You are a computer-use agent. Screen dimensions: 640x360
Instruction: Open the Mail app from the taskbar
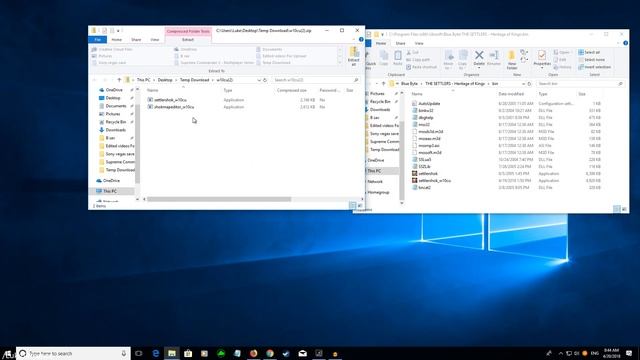(x=302, y=353)
